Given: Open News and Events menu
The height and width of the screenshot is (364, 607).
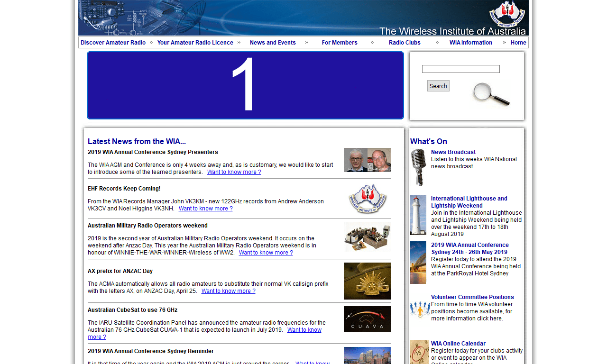Looking at the screenshot, I should coord(273,43).
